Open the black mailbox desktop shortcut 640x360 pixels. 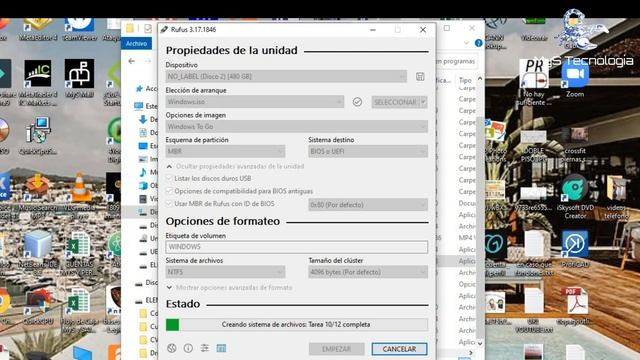pyautogui.click(x=80, y=79)
